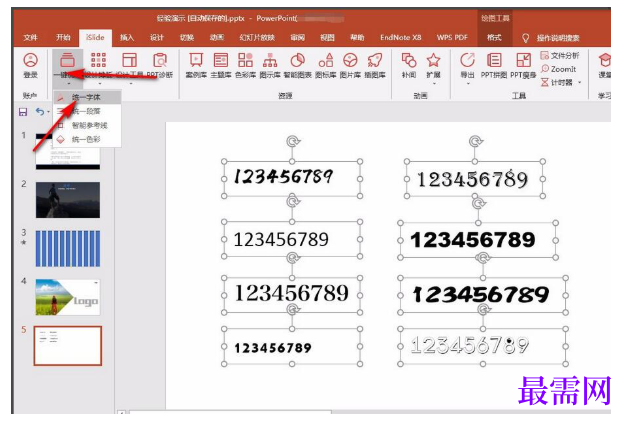This screenshot has height=422, width=630.
Task: Open the 一键优化 one-click optimize tool
Action: click(x=67, y=65)
